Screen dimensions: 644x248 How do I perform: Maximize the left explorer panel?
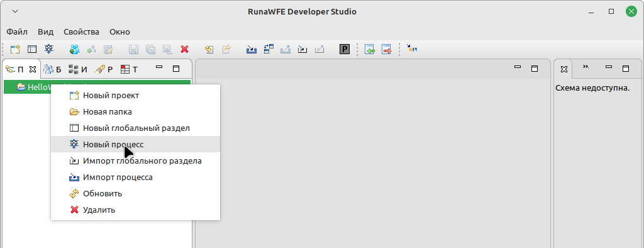(176, 69)
